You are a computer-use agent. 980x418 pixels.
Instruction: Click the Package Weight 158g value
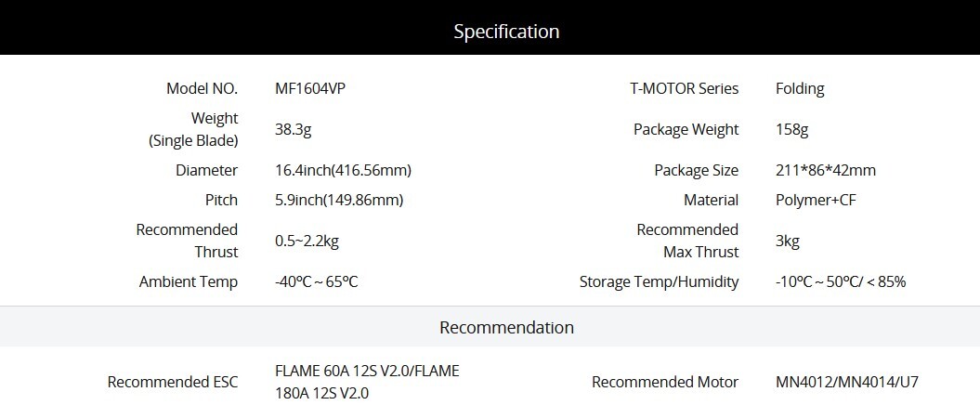click(791, 130)
